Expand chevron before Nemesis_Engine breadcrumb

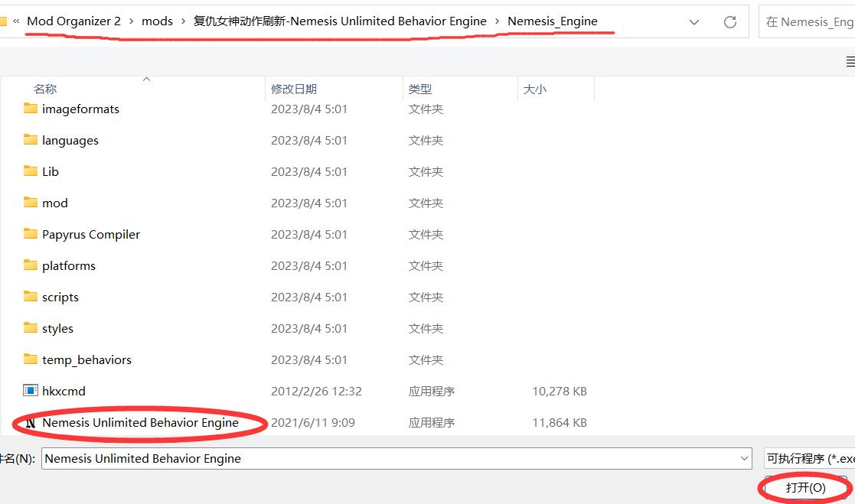498,21
